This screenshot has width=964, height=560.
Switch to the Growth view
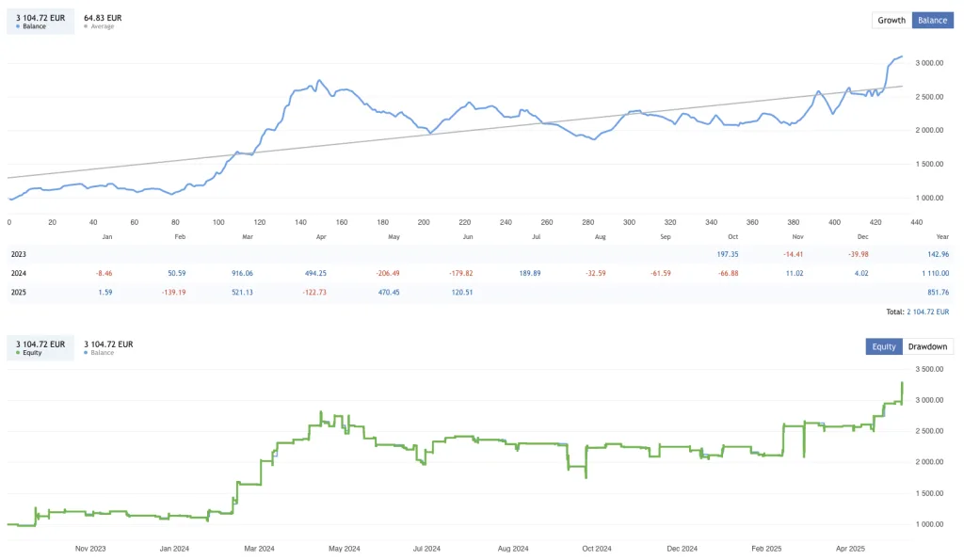point(891,19)
